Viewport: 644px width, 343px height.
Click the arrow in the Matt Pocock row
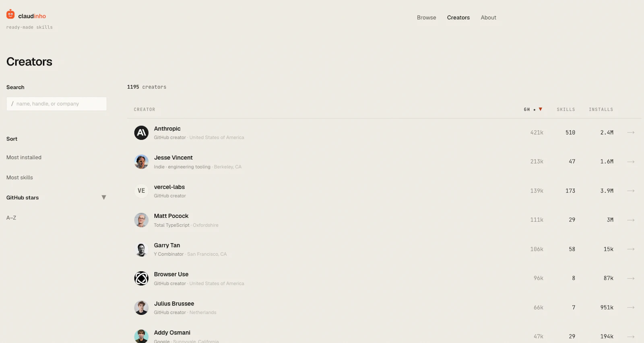tap(631, 220)
